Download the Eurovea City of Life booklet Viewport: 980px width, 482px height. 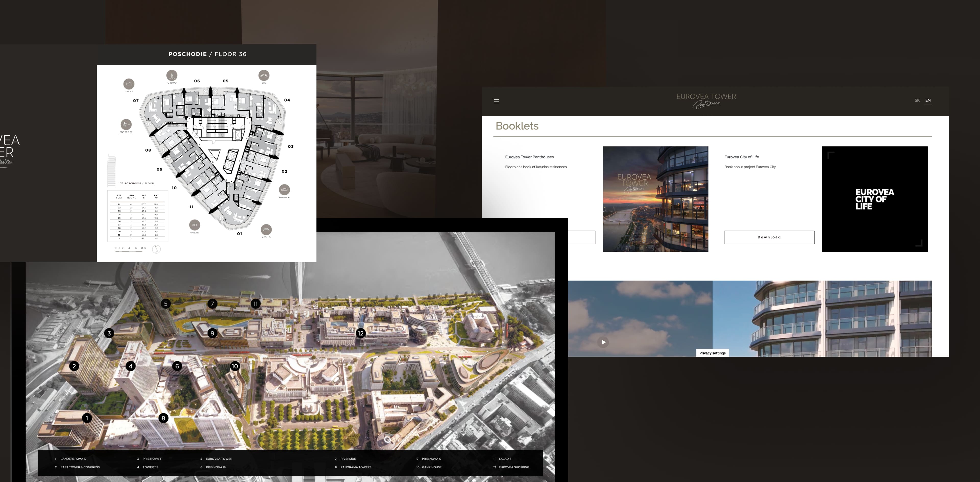(x=769, y=237)
